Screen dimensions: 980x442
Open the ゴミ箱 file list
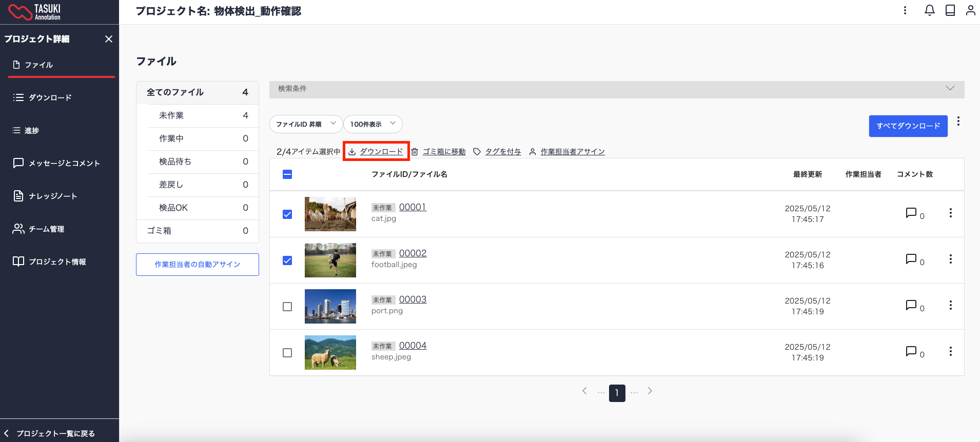[198, 231]
